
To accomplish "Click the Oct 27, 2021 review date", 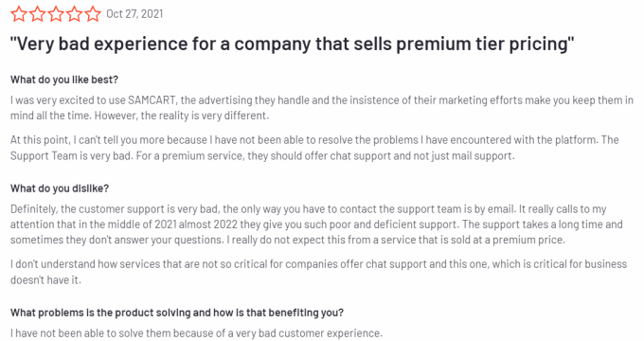I will [134, 14].
